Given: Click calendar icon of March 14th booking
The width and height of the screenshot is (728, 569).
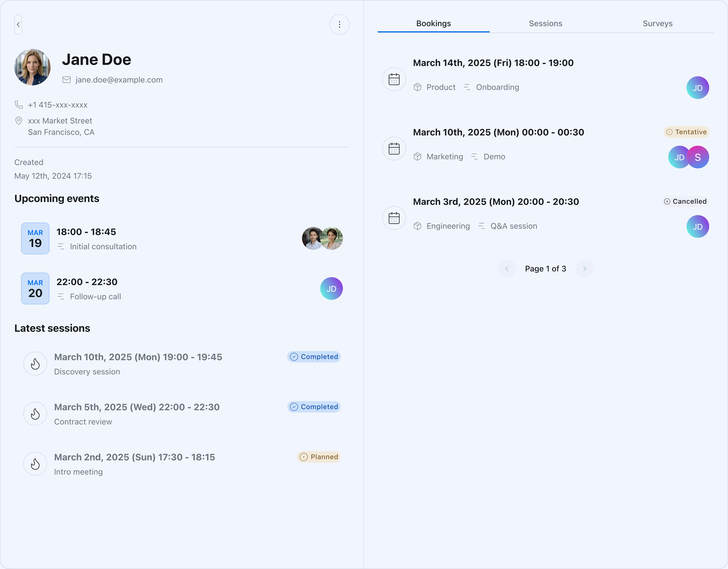Looking at the screenshot, I should pos(394,79).
